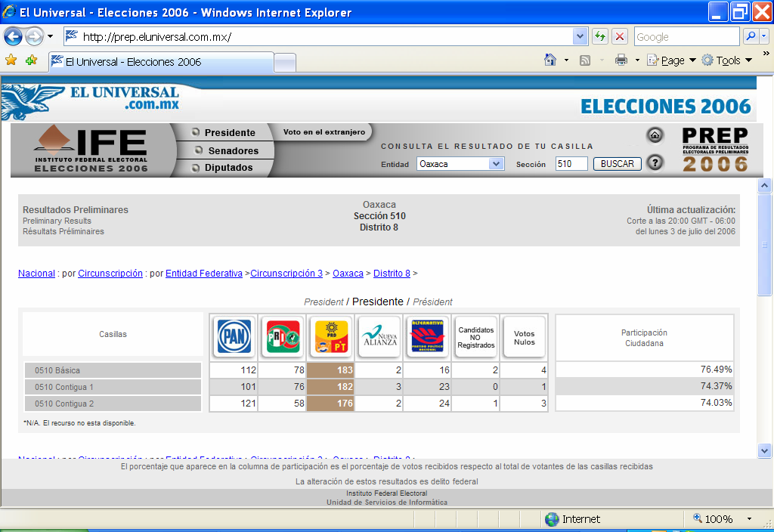
Task: Open the recent pages dropdown beside Forward
Action: (x=50, y=36)
